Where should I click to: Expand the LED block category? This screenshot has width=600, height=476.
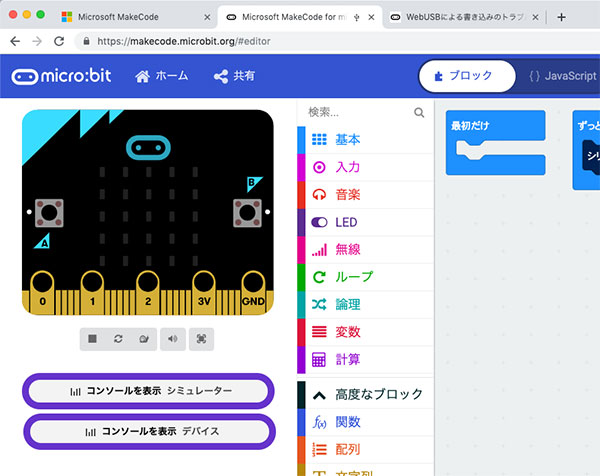coord(346,222)
